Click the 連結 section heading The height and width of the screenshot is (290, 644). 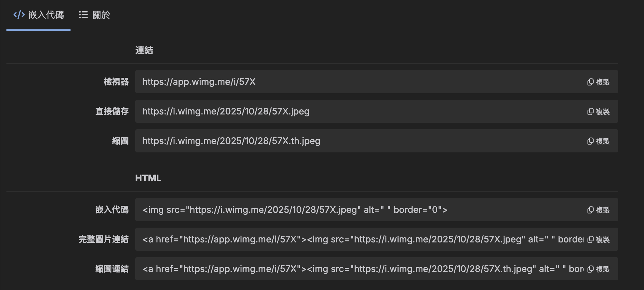tap(144, 50)
